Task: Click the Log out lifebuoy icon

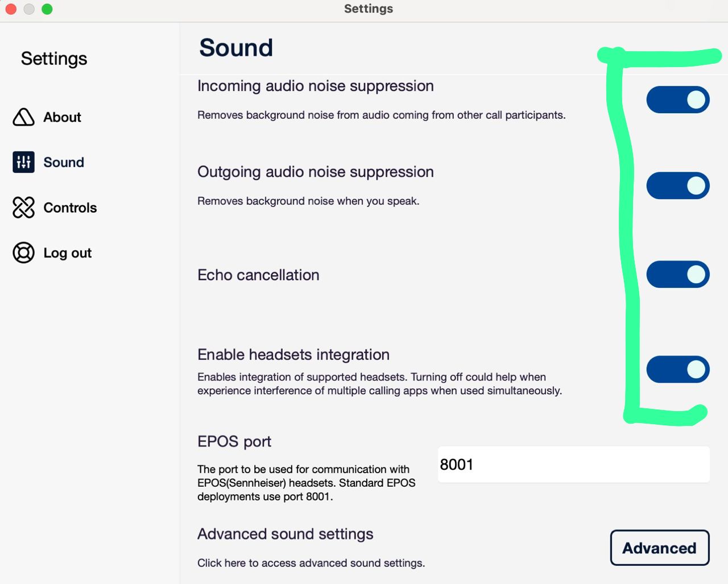Action: point(23,252)
